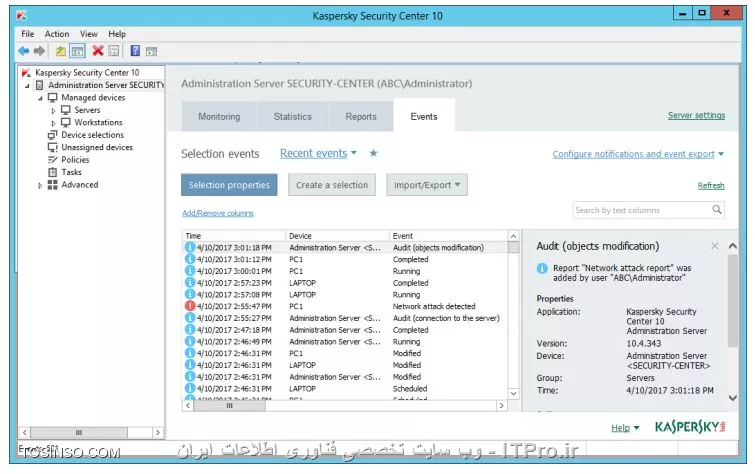The image size is (755, 474).
Task: Click the Create a selection button
Action: [x=332, y=185]
